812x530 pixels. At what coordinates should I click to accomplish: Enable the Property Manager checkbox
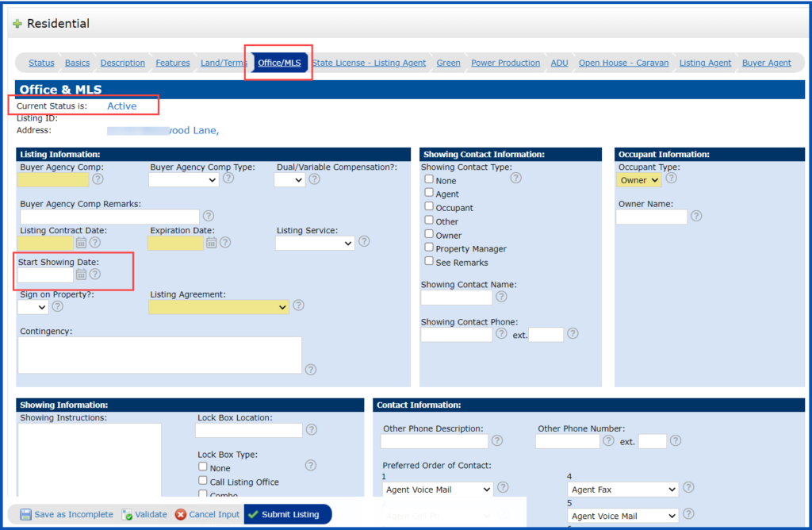tap(428, 248)
